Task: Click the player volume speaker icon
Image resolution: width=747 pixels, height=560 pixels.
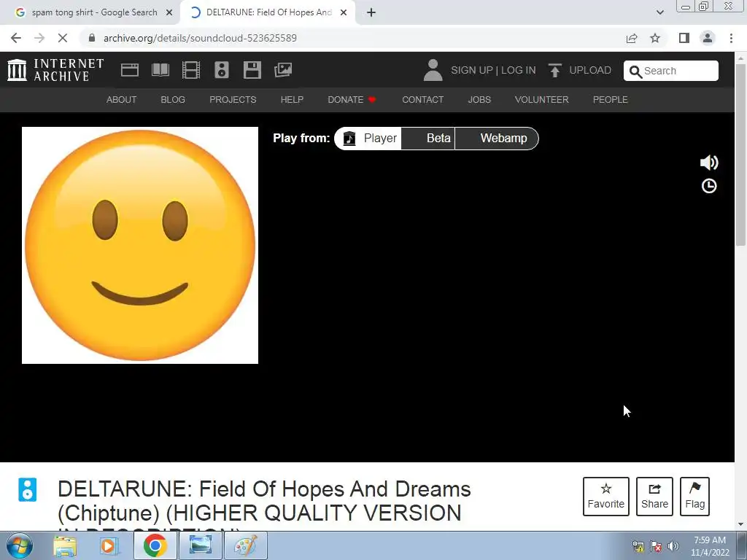Action: click(709, 163)
